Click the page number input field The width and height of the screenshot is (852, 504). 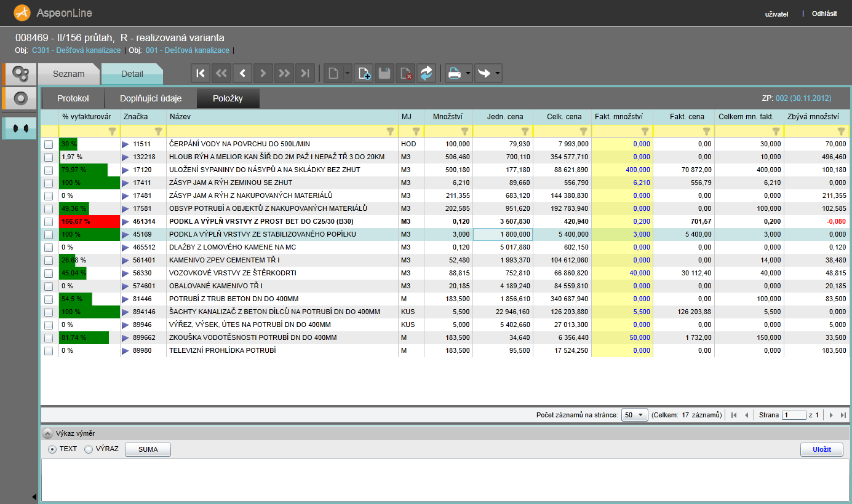(794, 415)
